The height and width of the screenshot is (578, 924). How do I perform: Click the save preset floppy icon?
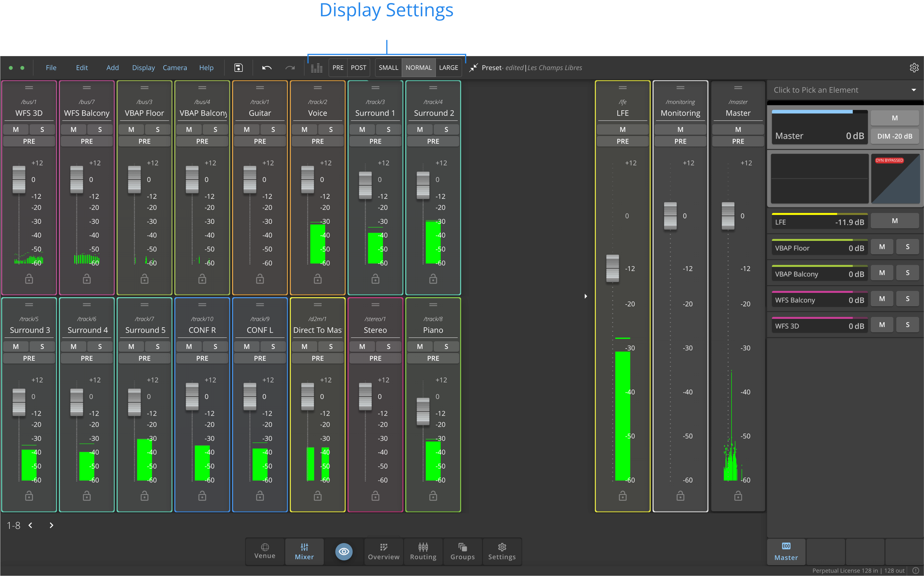238,68
